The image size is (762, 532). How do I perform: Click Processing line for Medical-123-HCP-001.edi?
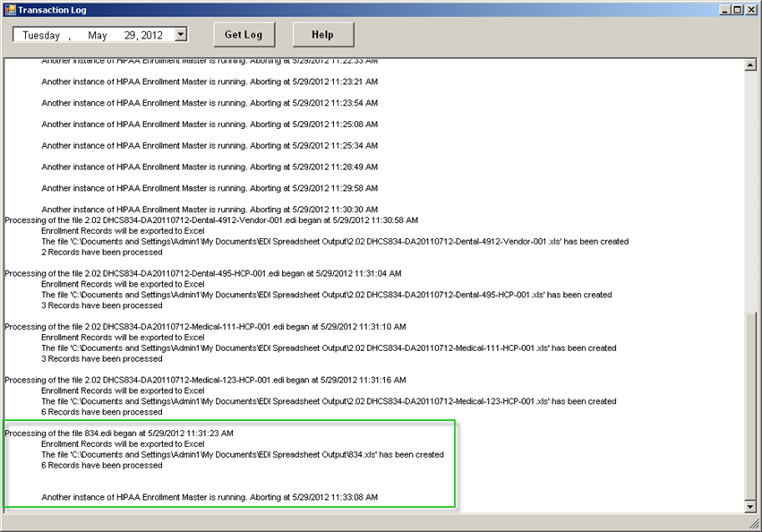tap(206, 380)
